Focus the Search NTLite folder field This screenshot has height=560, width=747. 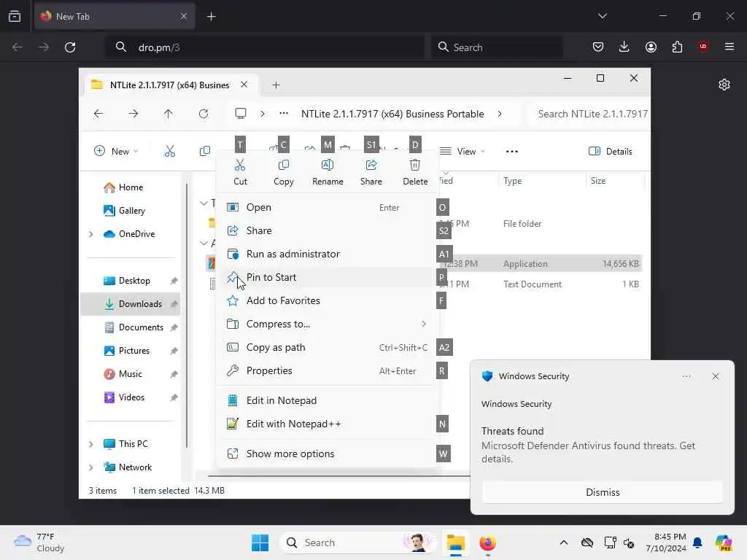pyautogui.click(x=589, y=114)
